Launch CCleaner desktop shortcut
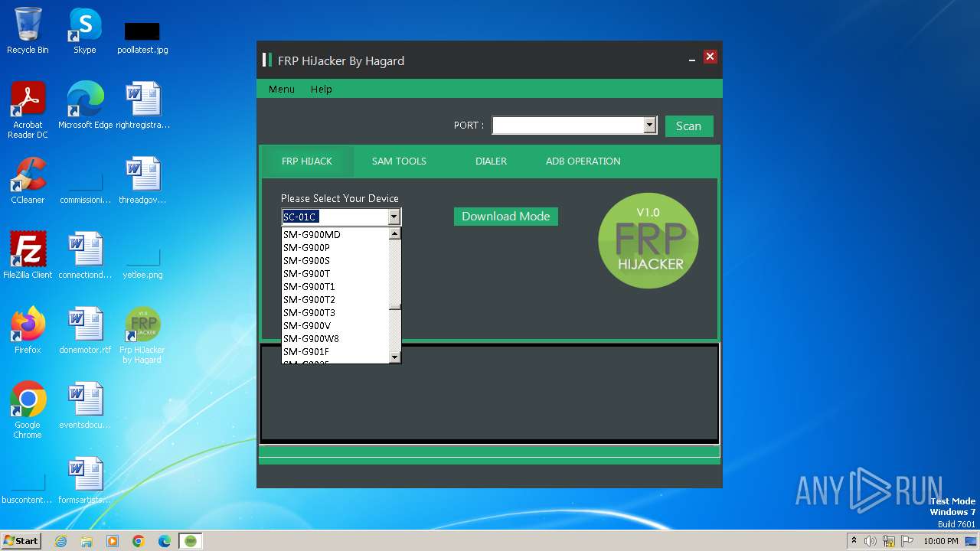The width and height of the screenshot is (980, 551). [28, 181]
